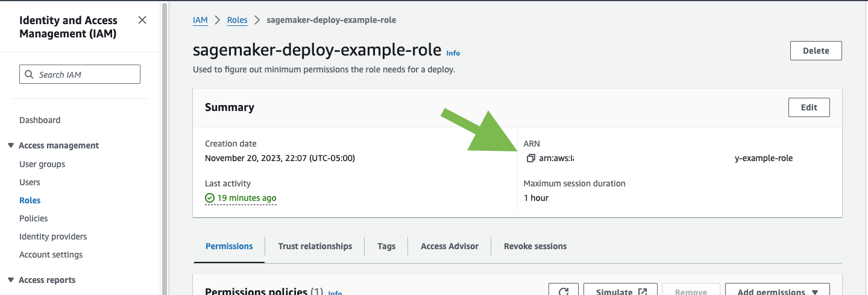Collapse the Access reports section
The image size is (868, 295).
pos(11,280)
